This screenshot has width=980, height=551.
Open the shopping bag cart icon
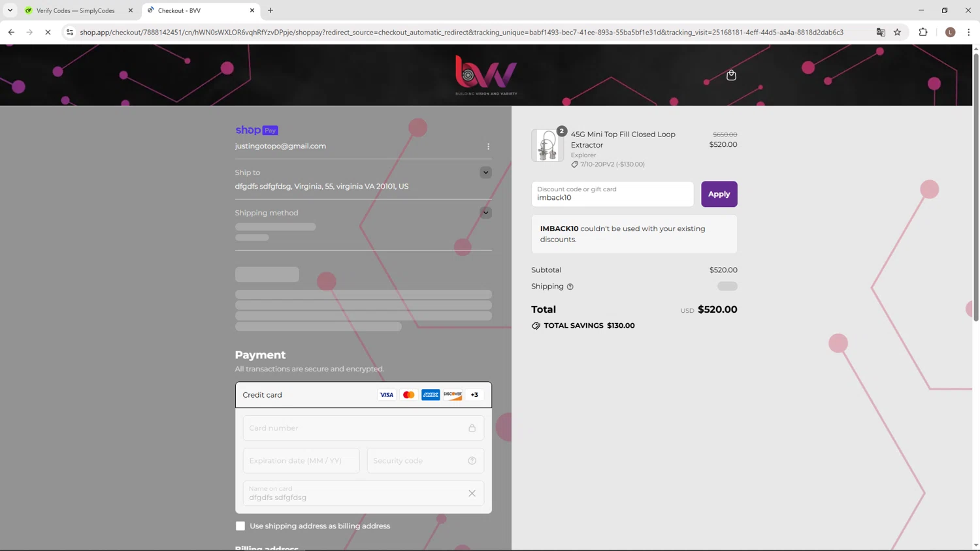pos(731,75)
